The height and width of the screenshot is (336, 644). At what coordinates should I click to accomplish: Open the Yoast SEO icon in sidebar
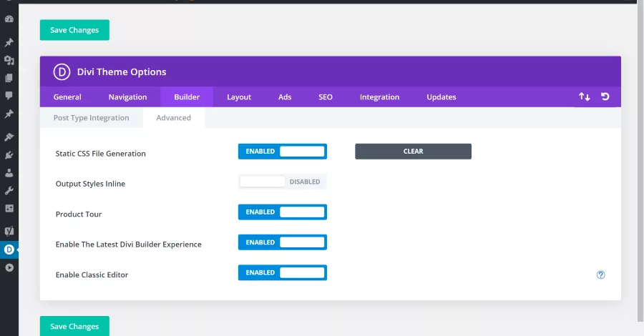9,231
